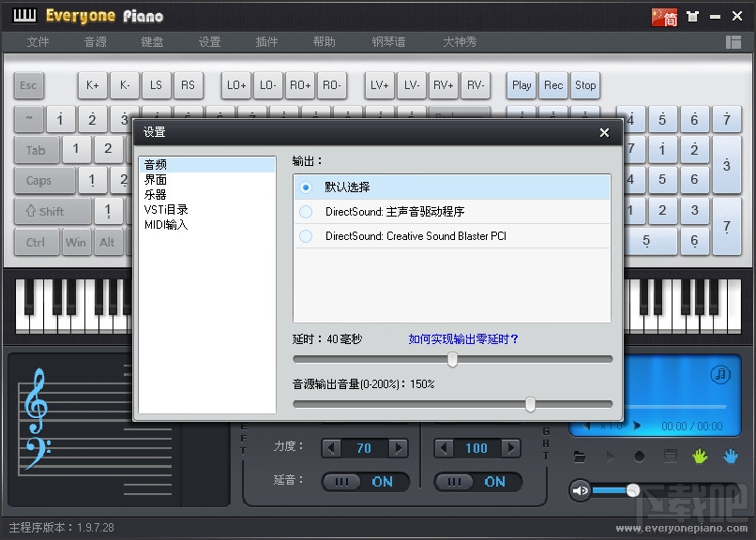Click the simplified Chinese language icon
The height and width of the screenshot is (540, 756).
(663, 15)
